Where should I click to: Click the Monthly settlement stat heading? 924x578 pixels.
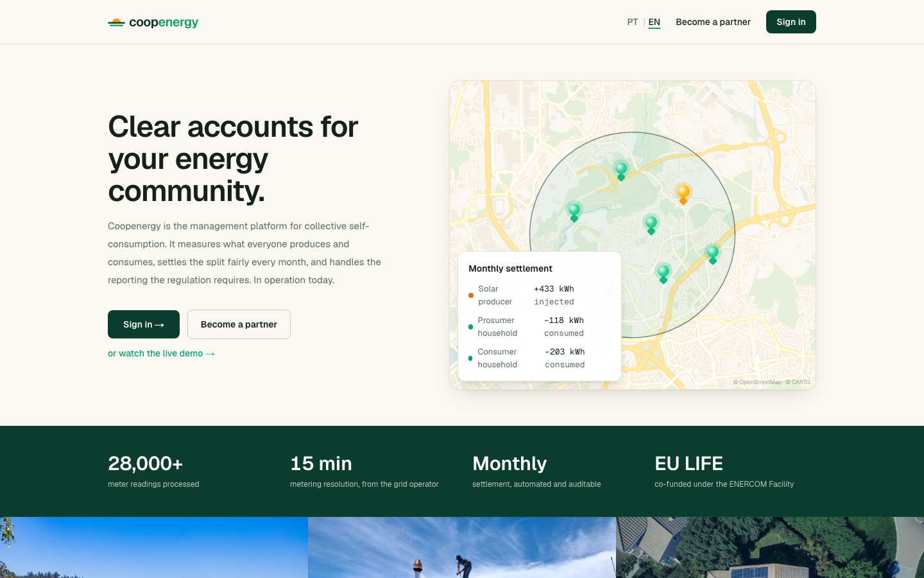coord(509,463)
